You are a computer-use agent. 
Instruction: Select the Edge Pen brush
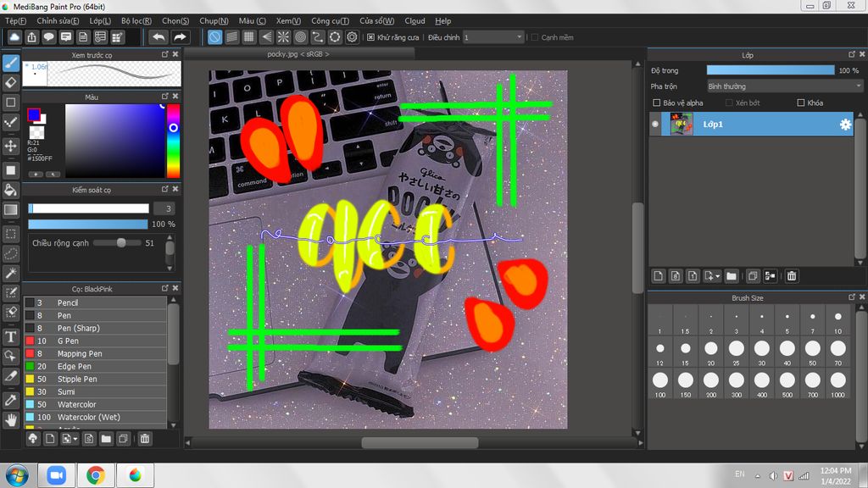[95, 366]
